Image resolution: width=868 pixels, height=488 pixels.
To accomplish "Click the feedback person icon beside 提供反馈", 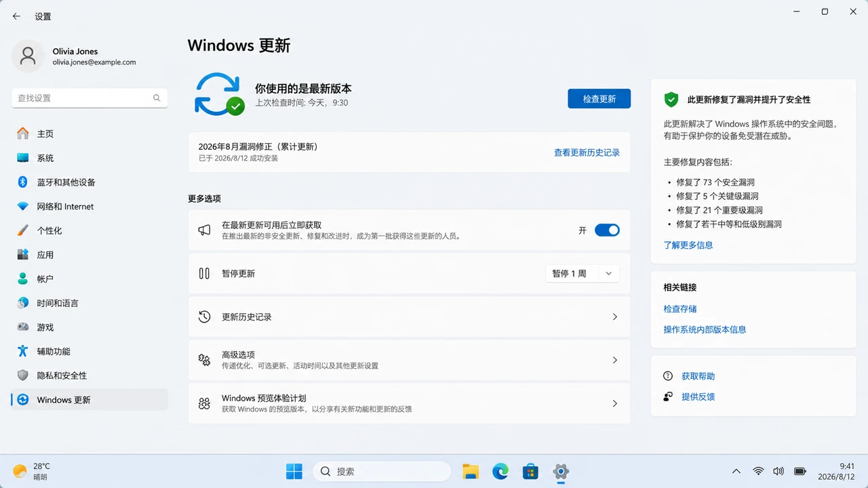I will tap(668, 396).
